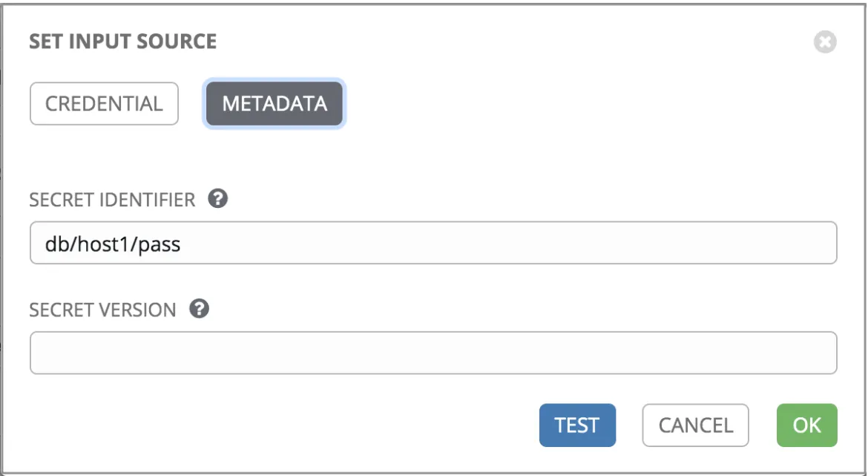Cancel the input source changes
Image resolution: width=868 pixels, height=476 pixels.
(695, 425)
